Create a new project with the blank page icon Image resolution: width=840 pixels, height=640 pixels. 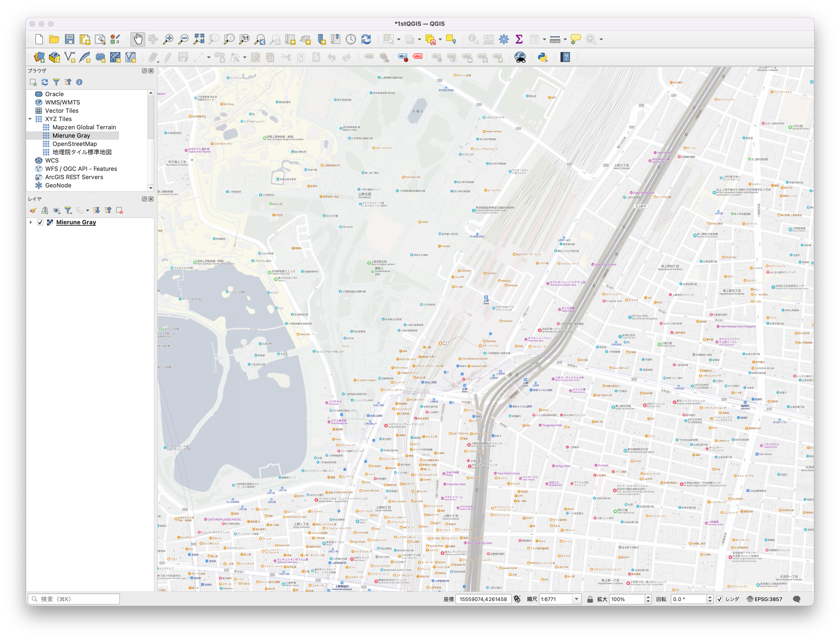39,39
